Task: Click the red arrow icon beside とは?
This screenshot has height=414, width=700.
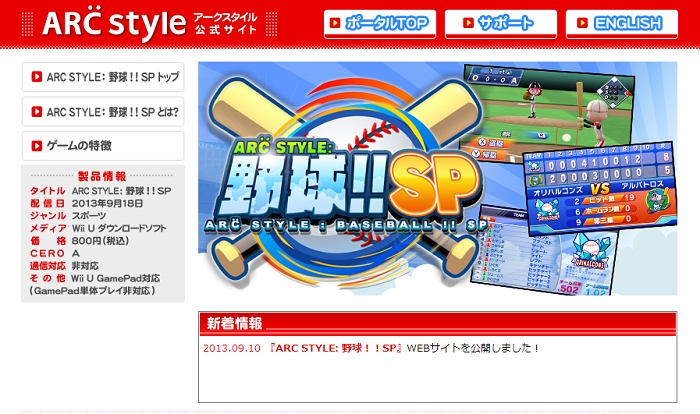Action: (37, 112)
